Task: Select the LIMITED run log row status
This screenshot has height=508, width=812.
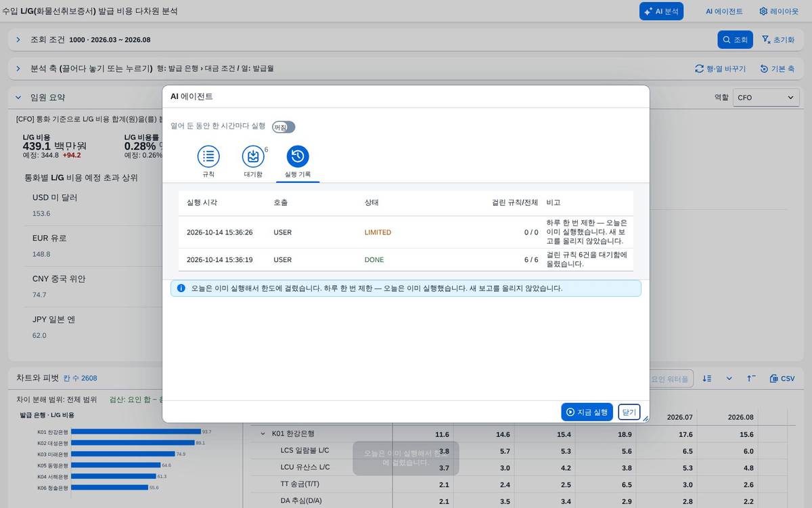Action: coord(378,232)
